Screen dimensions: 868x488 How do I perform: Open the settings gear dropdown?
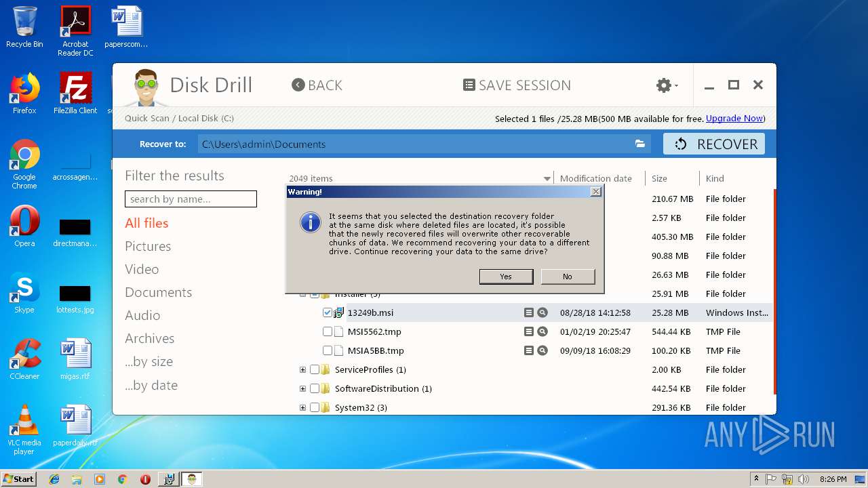click(x=667, y=85)
